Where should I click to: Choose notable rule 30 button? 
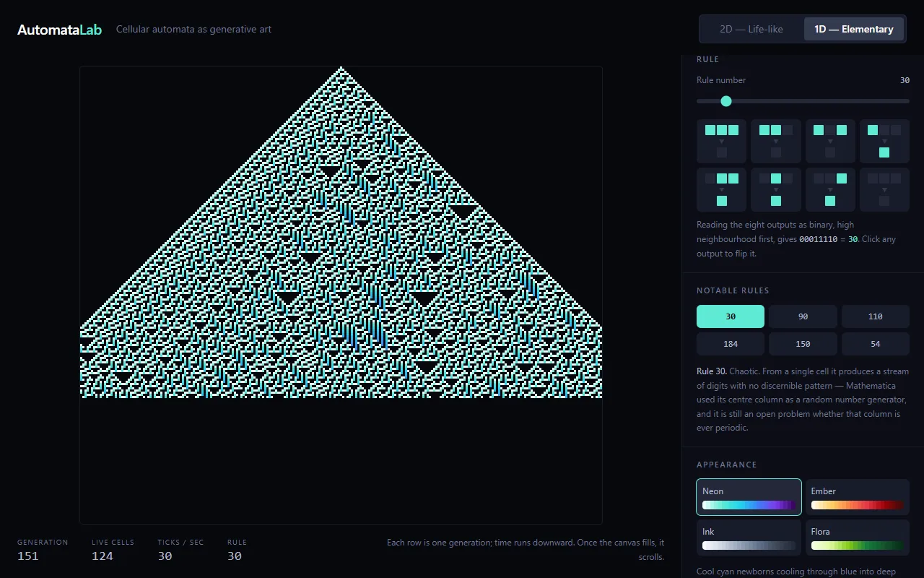coord(731,316)
